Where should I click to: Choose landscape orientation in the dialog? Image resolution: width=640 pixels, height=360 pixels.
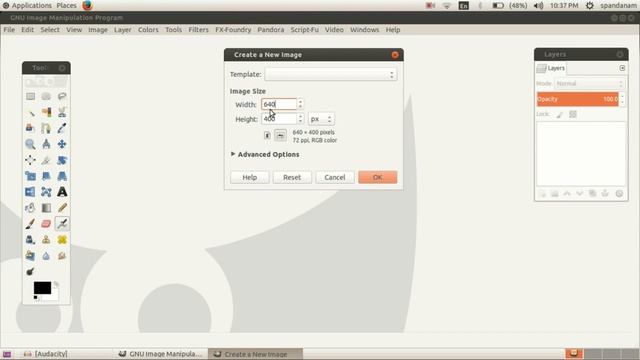click(280, 136)
